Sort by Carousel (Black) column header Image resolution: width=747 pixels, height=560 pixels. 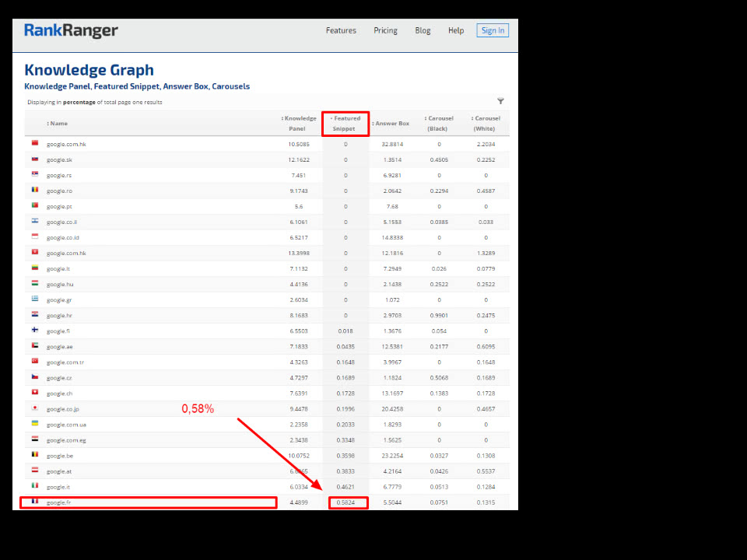pos(439,124)
